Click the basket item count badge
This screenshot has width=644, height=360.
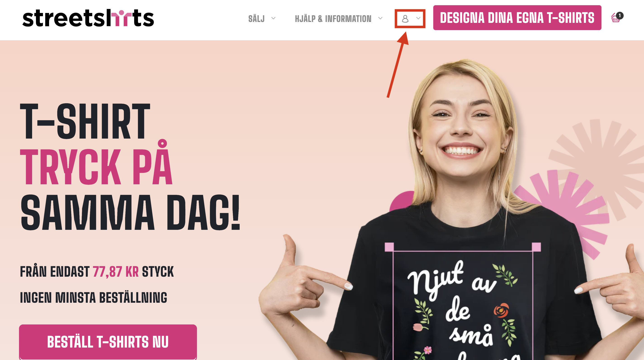[x=620, y=16]
